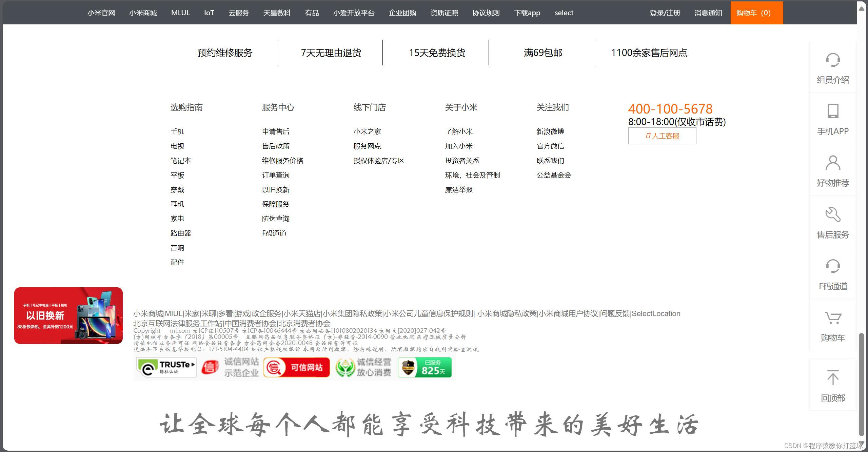Screen dimensions: 868x452
Task: Open the 以旧换新 promotional banner
Action: click(68, 315)
